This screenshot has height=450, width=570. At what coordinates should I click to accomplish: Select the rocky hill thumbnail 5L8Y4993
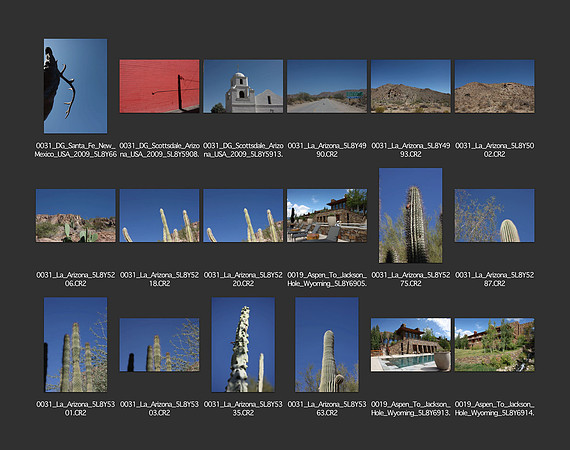point(411,86)
